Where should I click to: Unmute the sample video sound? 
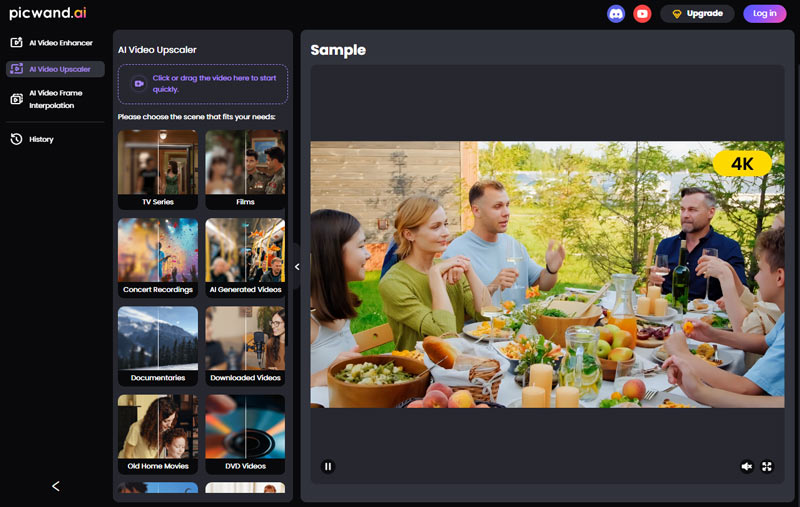pos(746,466)
